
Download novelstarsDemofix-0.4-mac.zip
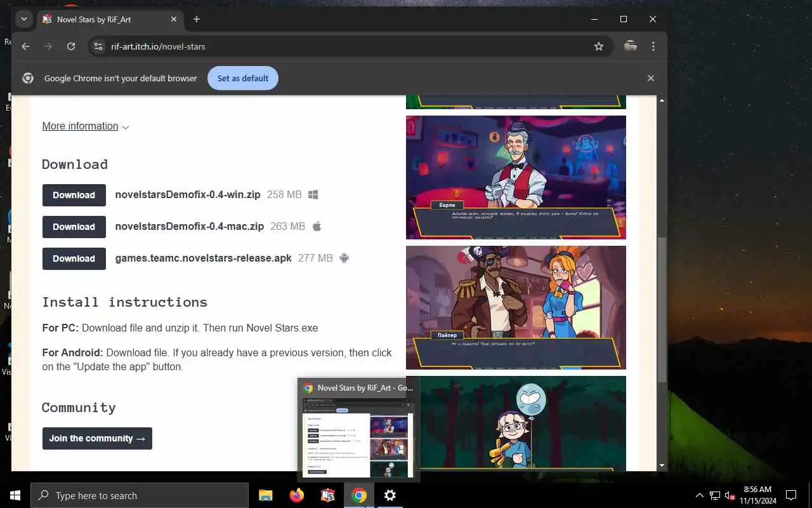[x=74, y=227]
